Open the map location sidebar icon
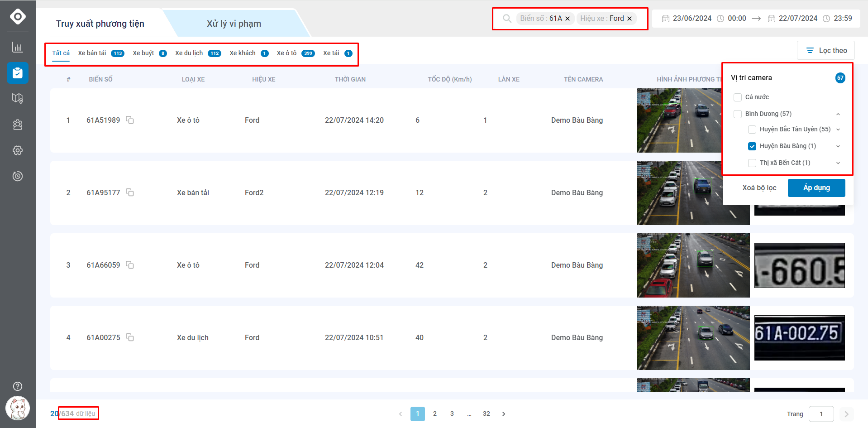Viewport: 868px width, 428px height. [18, 99]
